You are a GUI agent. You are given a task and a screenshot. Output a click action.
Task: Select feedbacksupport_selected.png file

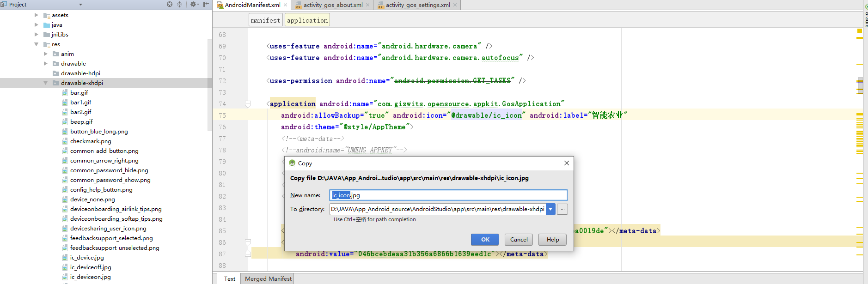(111, 238)
